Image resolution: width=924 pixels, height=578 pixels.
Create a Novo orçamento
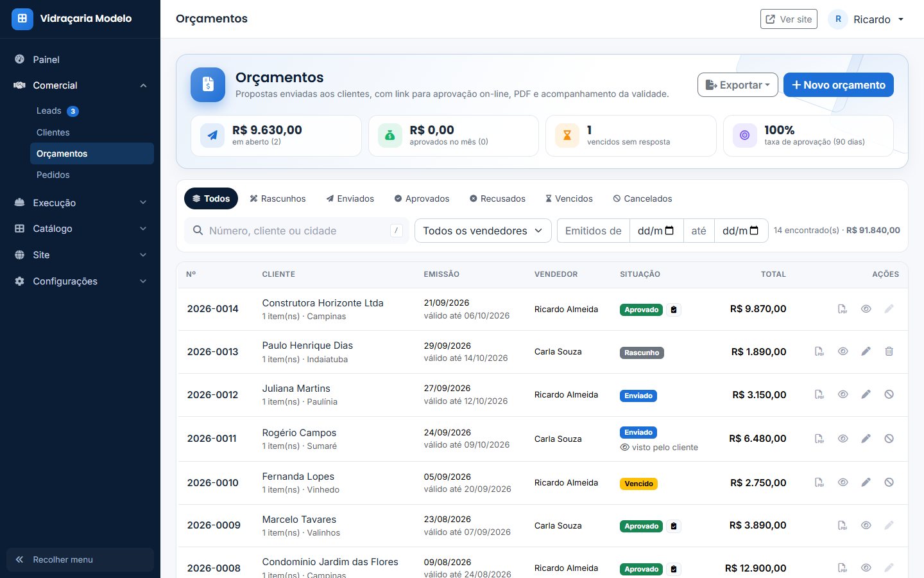tap(839, 85)
